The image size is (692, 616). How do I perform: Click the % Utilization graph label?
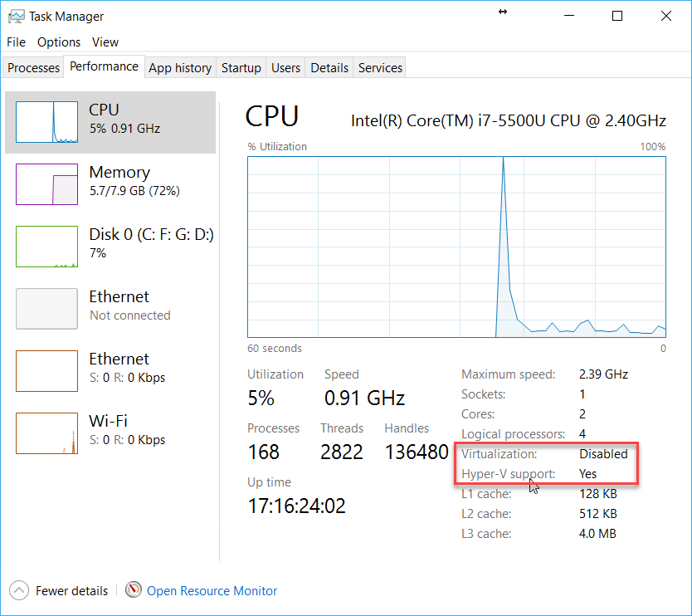[x=277, y=147]
